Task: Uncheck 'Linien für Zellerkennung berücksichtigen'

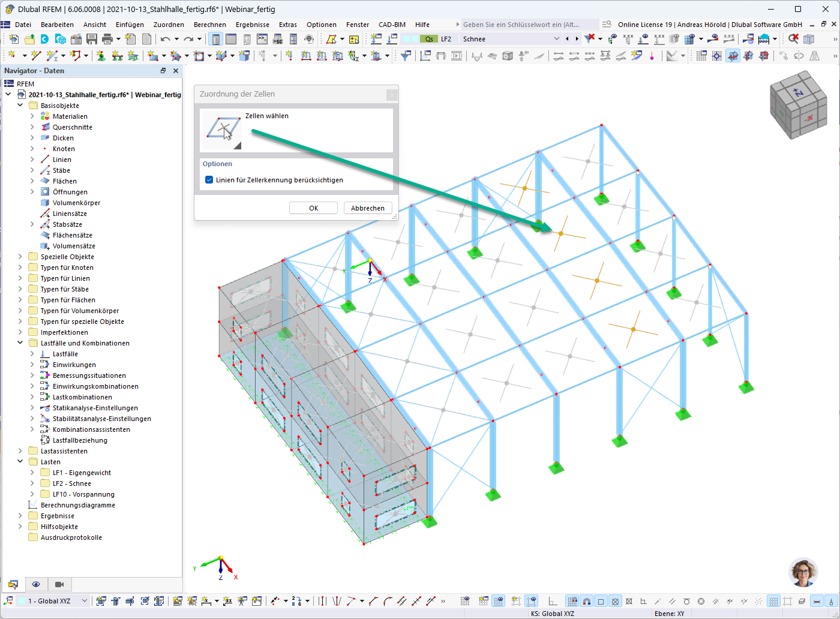Action: [209, 180]
